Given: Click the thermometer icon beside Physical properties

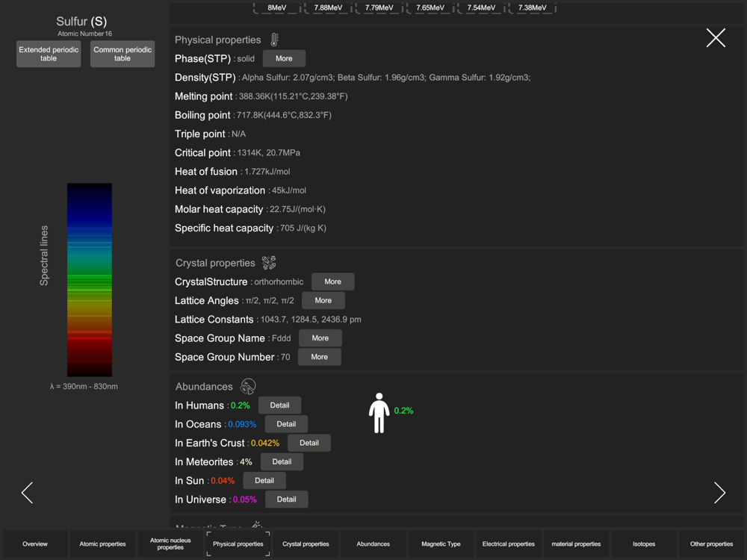Looking at the screenshot, I should [274, 40].
